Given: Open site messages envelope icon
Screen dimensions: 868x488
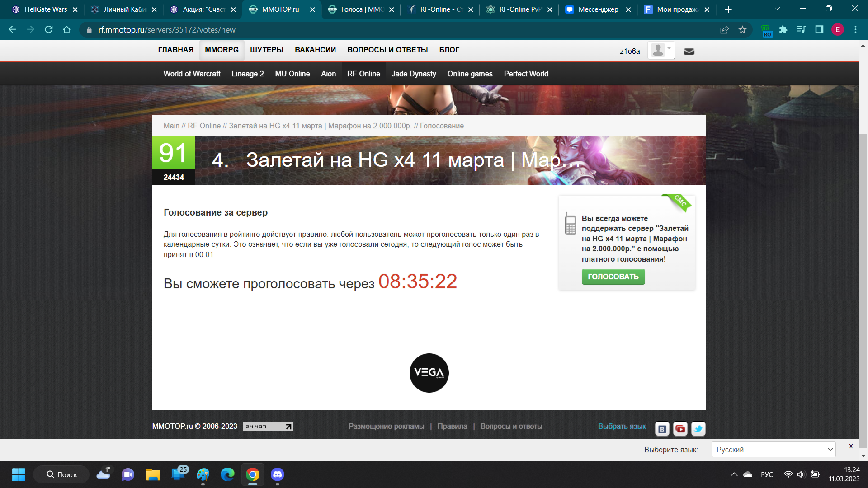Looking at the screenshot, I should click(689, 51).
